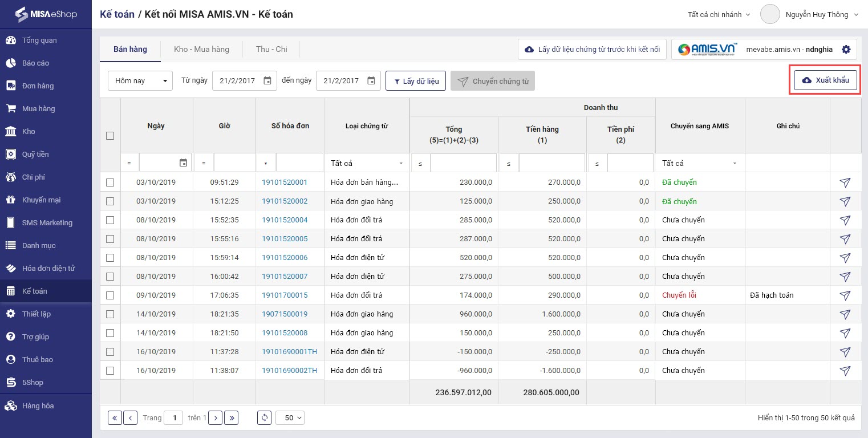Screen dimensions: 868x438
Task: Open AMIS connection settings gear icon
Action: [x=846, y=50]
